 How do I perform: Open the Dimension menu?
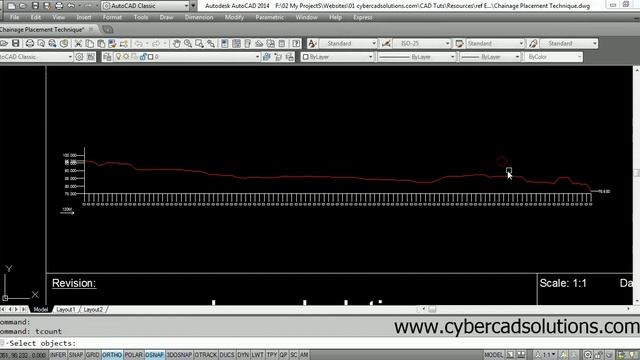tap(199, 17)
